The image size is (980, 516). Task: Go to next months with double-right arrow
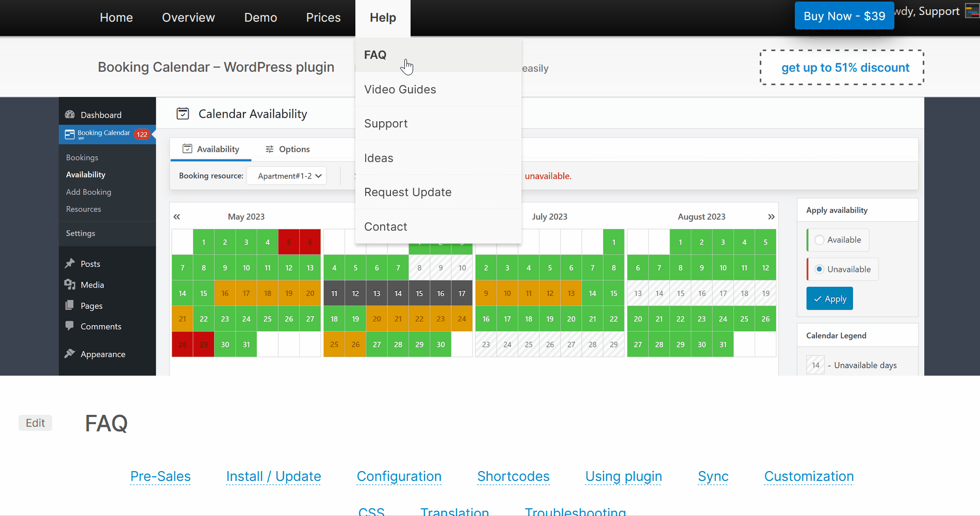pyautogui.click(x=771, y=217)
